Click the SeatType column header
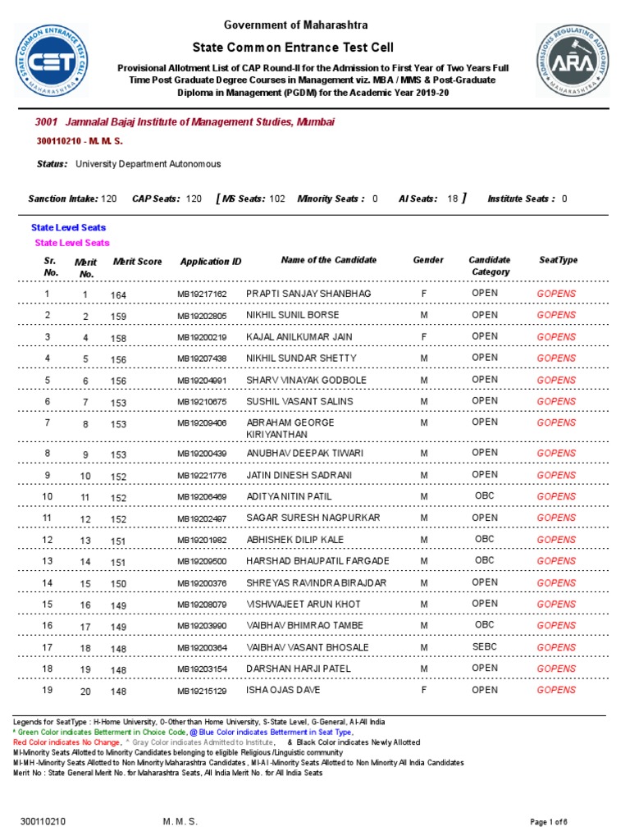630x840 pixels. [x=558, y=260]
